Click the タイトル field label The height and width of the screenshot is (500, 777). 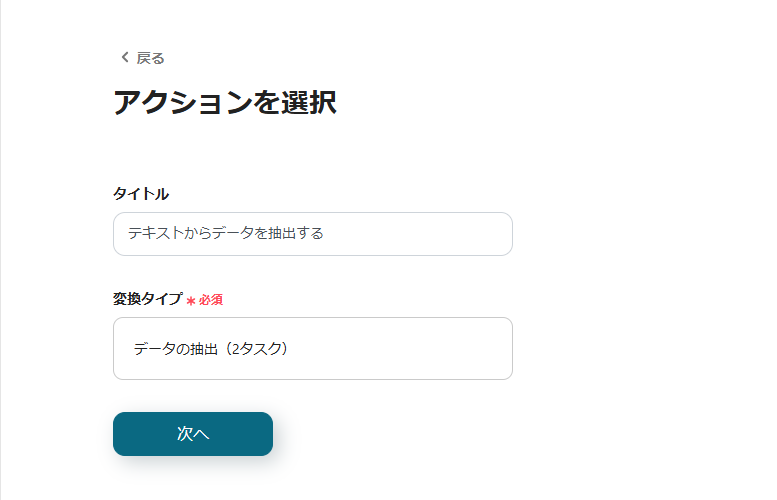pyautogui.click(x=141, y=194)
